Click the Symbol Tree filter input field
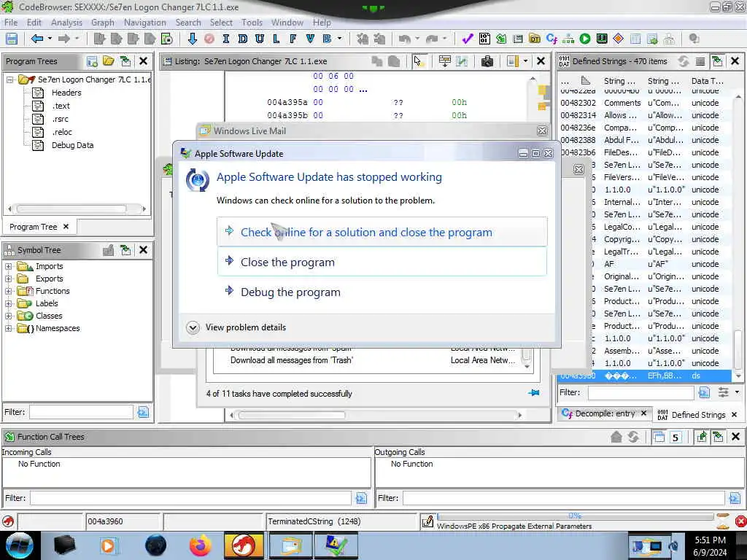Viewport: 747px width, 560px height. [81, 412]
